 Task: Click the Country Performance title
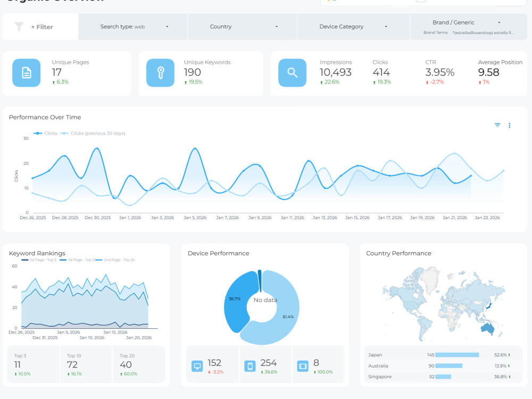coord(398,253)
